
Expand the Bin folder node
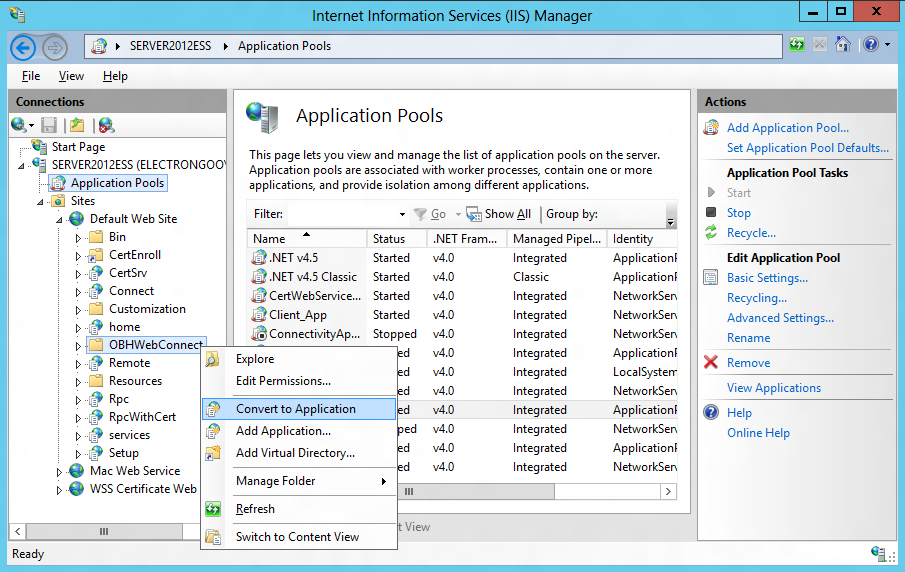pyautogui.click(x=78, y=237)
